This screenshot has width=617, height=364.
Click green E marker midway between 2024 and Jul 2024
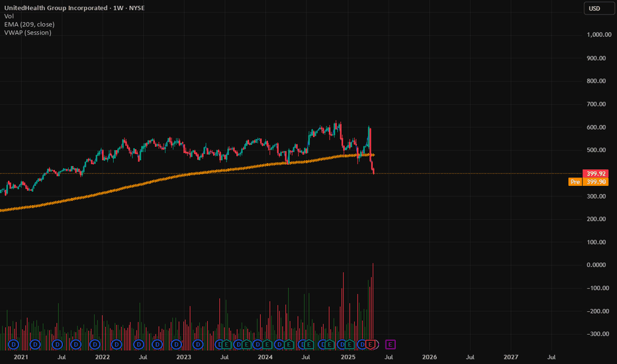[x=289, y=344]
